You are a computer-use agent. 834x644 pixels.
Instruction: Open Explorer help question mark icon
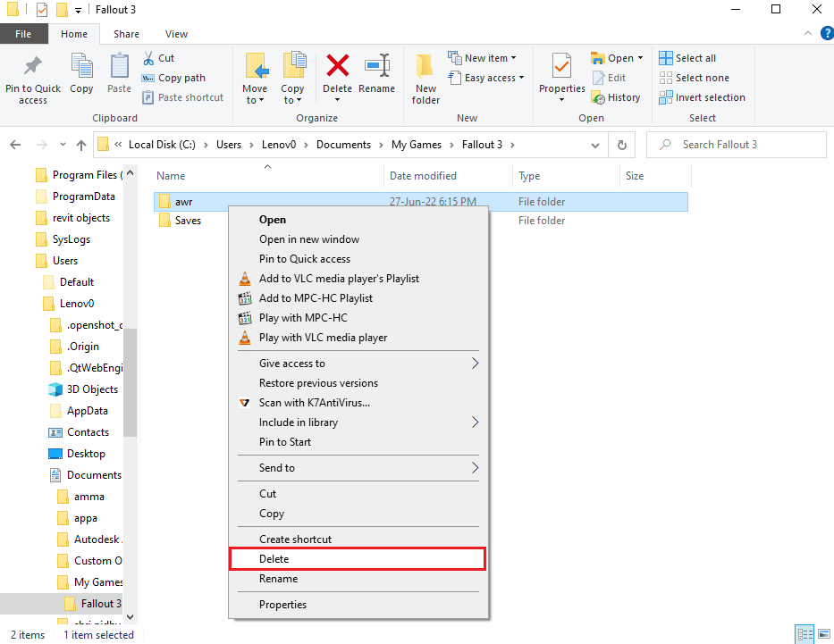pyautogui.click(x=827, y=33)
